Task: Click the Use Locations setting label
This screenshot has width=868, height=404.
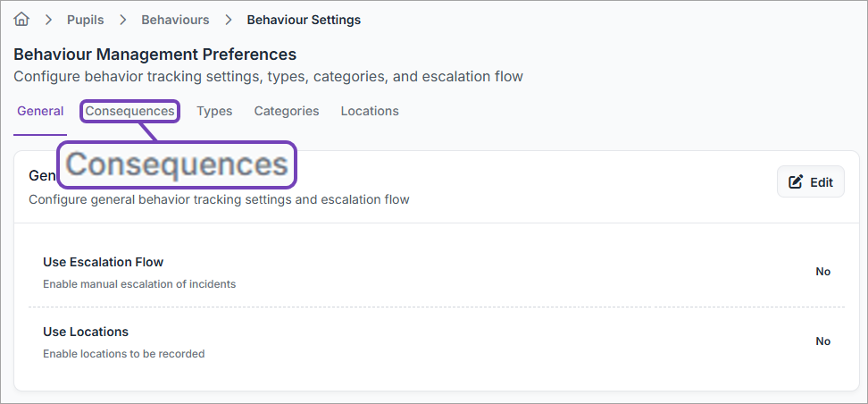Action: [x=86, y=332]
